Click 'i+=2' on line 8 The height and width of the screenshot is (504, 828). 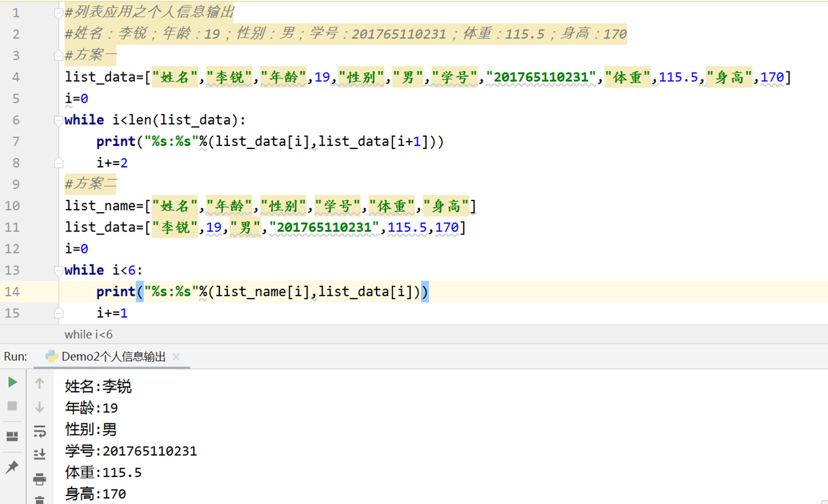[112, 163]
